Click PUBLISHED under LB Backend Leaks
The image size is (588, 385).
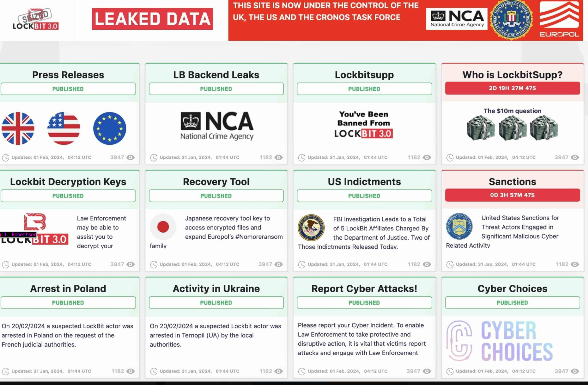[x=216, y=89]
